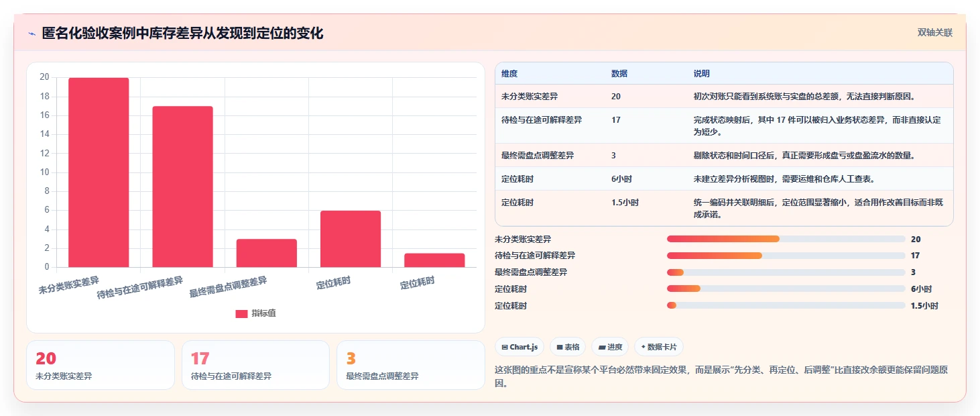
Task: Toggle the red 指标值 legend swatch
Action: (x=241, y=314)
